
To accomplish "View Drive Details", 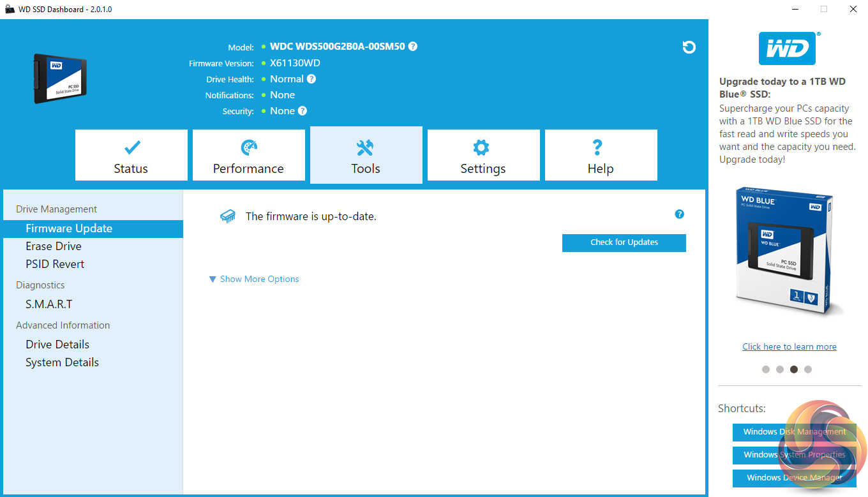I will (x=57, y=345).
